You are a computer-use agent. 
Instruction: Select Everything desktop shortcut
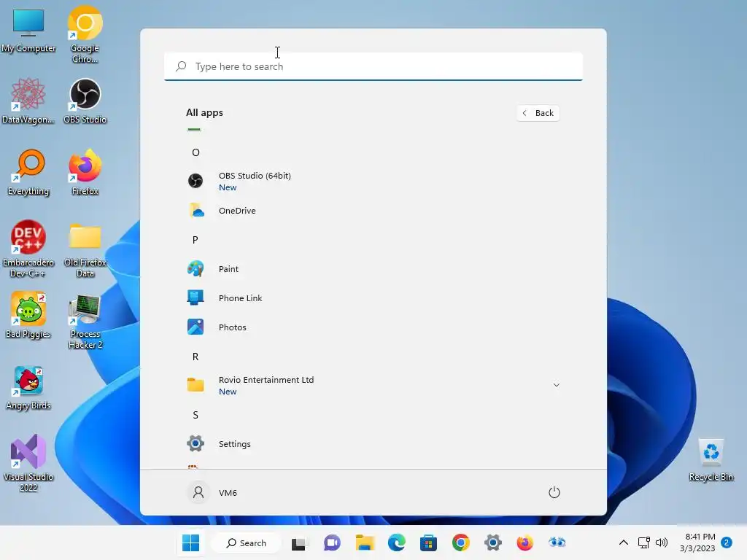[28, 172]
